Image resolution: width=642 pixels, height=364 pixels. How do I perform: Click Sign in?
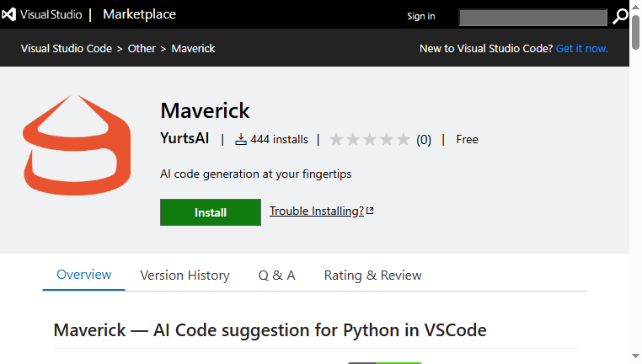pyautogui.click(x=421, y=16)
